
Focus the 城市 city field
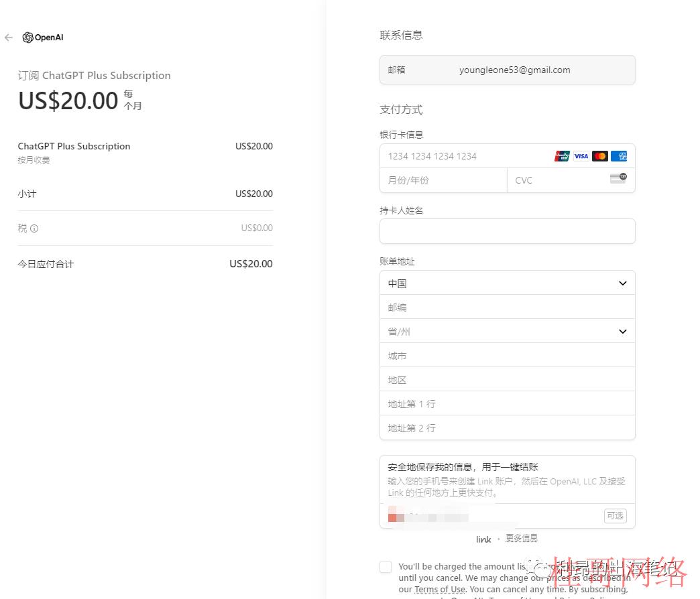pos(507,355)
